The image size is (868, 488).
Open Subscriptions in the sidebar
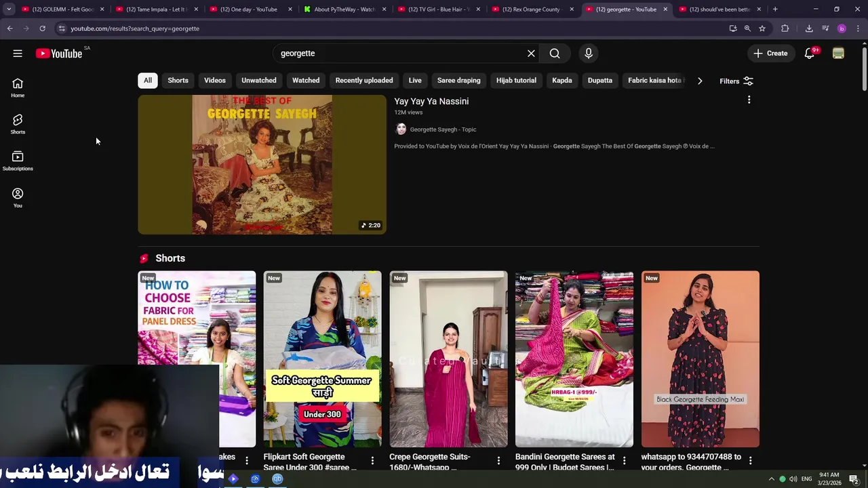tap(18, 161)
